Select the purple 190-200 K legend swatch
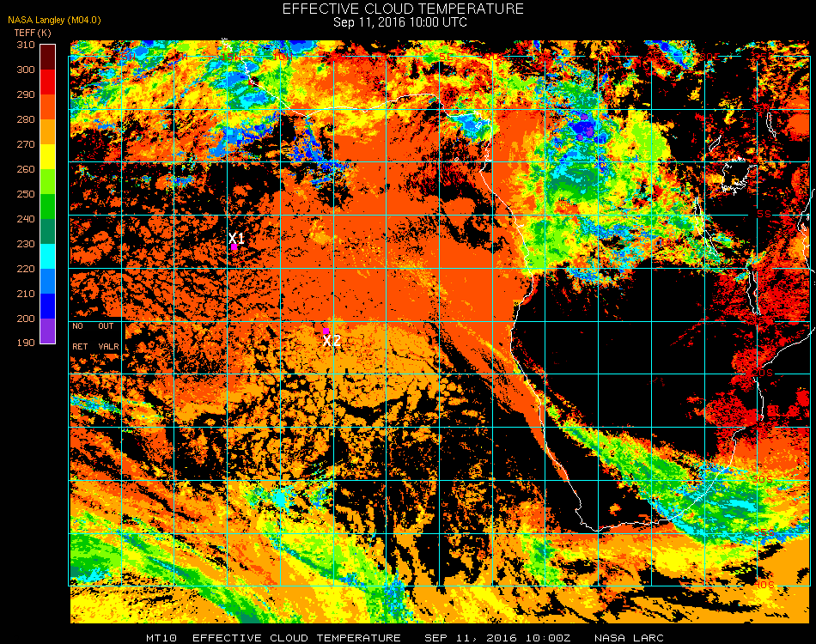Screen dimensions: 816x644 [x=48, y=331]
